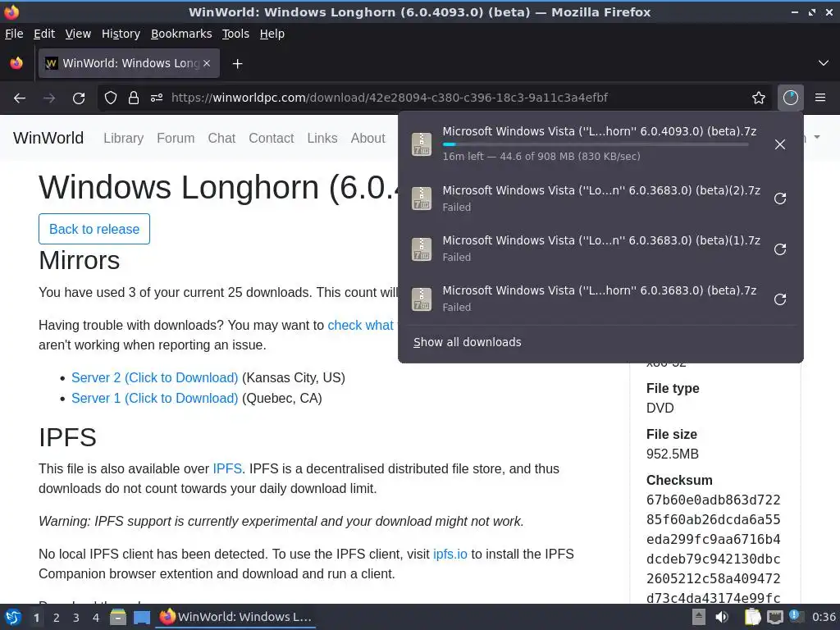Image resolution: width=840 pixels, height=630 pixels.
Task: Retry the ''L...horn'' 6.0.3683.0 (beta).7z download
Action: [780, 299]
